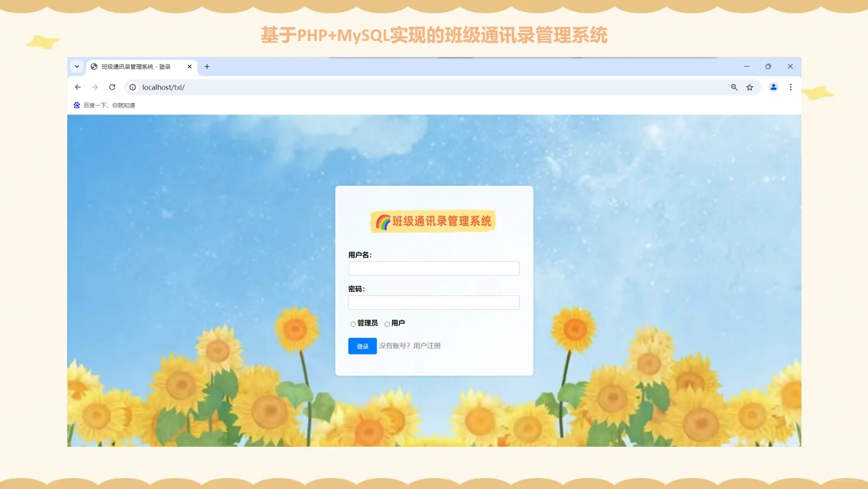This screenshot has height=489, width=868.
Task: Select the 管理员 radio button
Action: [x=353, y=324]
